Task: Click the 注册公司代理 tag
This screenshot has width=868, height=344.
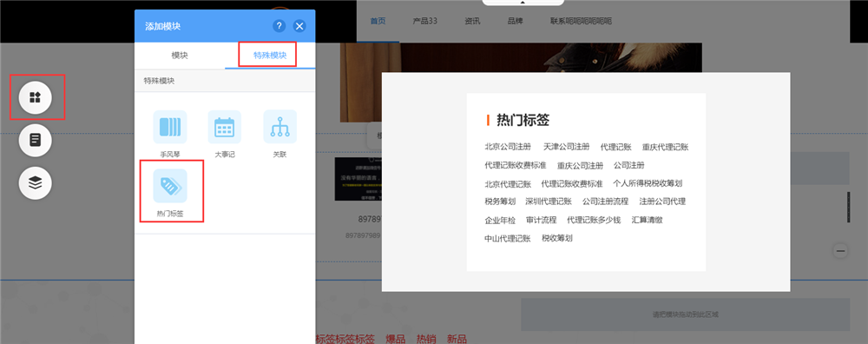Action: (662, 201)
